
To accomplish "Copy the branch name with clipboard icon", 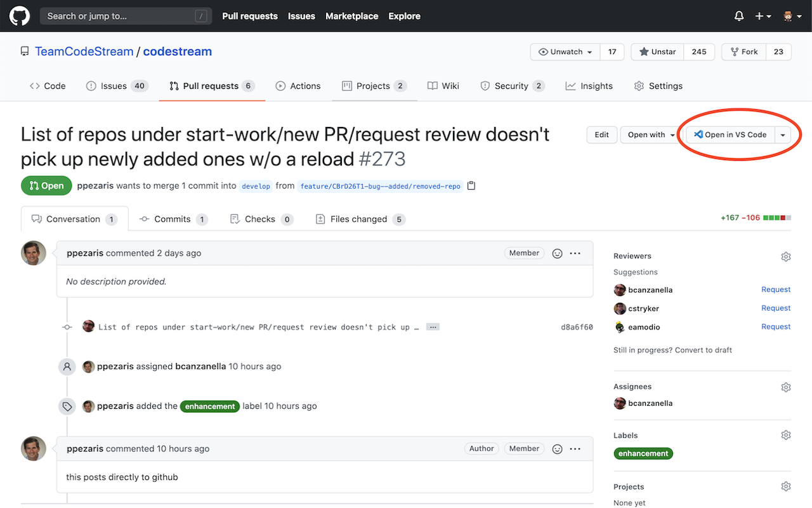I will click(471, 186).
